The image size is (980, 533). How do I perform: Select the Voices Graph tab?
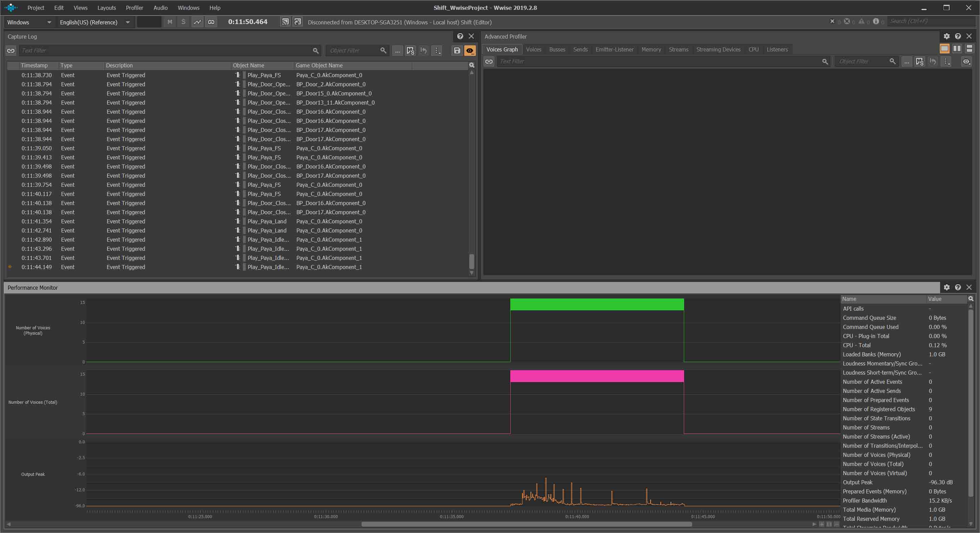coord(501,49)
